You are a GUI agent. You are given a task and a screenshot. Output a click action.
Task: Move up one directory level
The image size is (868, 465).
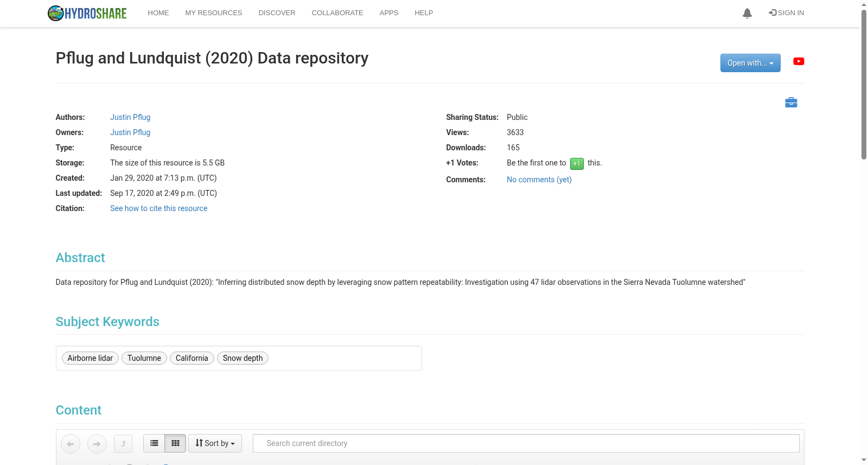[123, 444]
